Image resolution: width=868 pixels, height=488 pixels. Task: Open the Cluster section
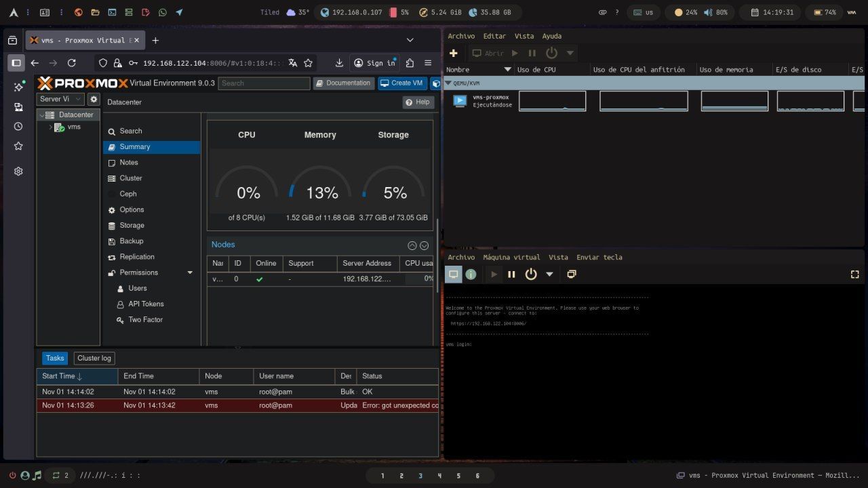click(x=151, y=178)
